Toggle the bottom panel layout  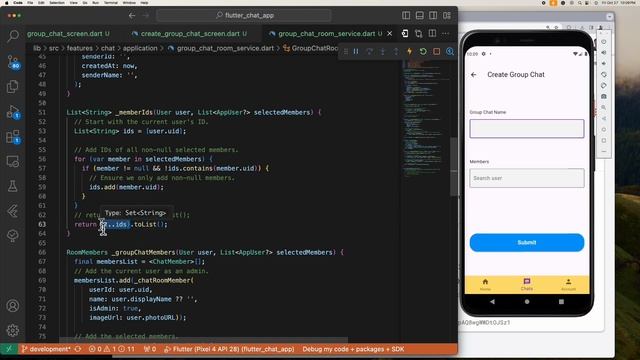click(x=419, y=16)
